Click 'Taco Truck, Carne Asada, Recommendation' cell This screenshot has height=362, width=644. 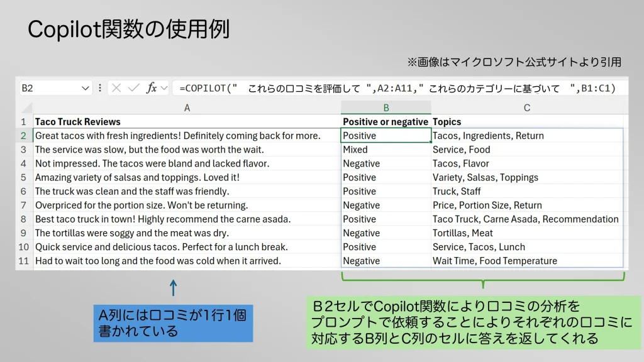click(527, 219)
